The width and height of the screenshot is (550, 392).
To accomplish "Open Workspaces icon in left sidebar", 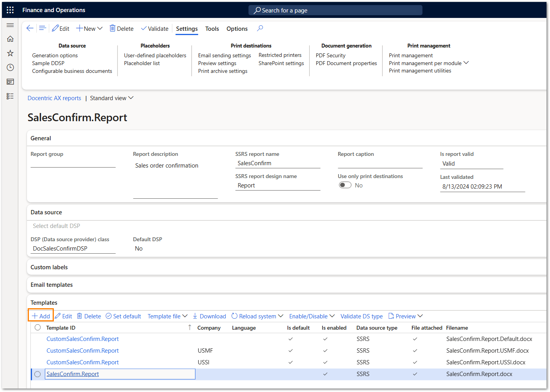I will pos(11,82).
